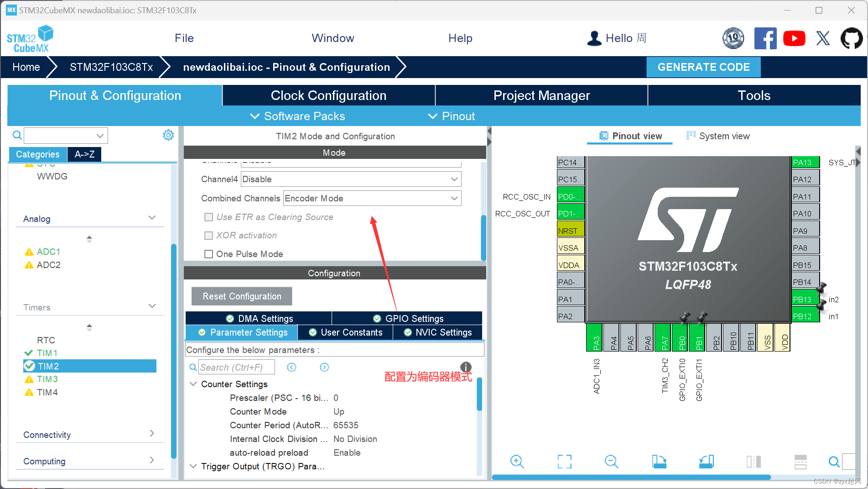
Task: Fit the chip to the pinout window
Action: pyautogui.click(x=565, y=462)
